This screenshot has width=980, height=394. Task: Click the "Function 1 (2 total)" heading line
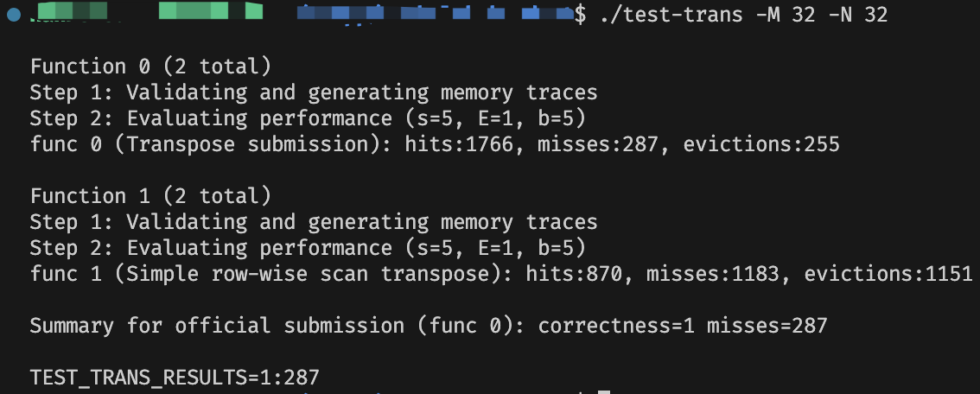[x=150, y=196]
